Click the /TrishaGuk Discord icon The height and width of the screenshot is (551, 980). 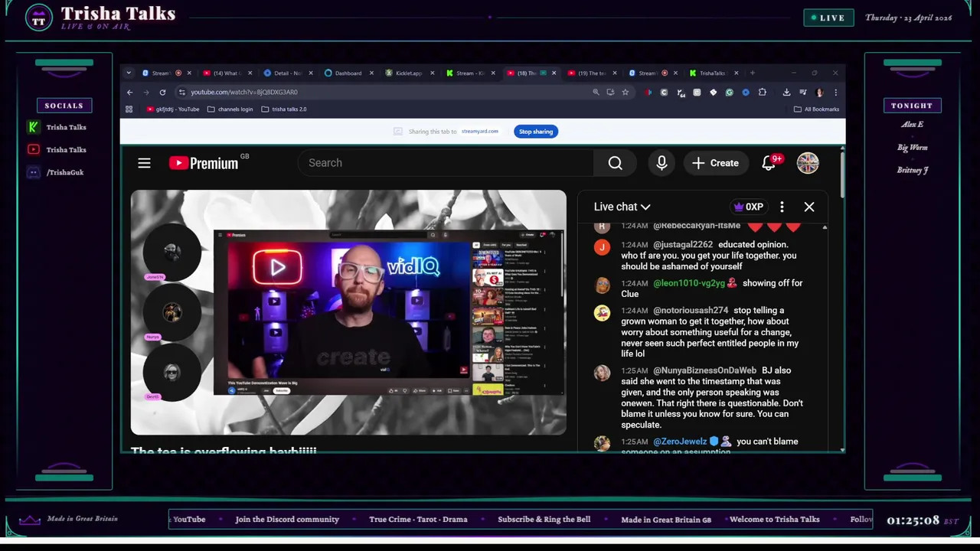point(33,172)
